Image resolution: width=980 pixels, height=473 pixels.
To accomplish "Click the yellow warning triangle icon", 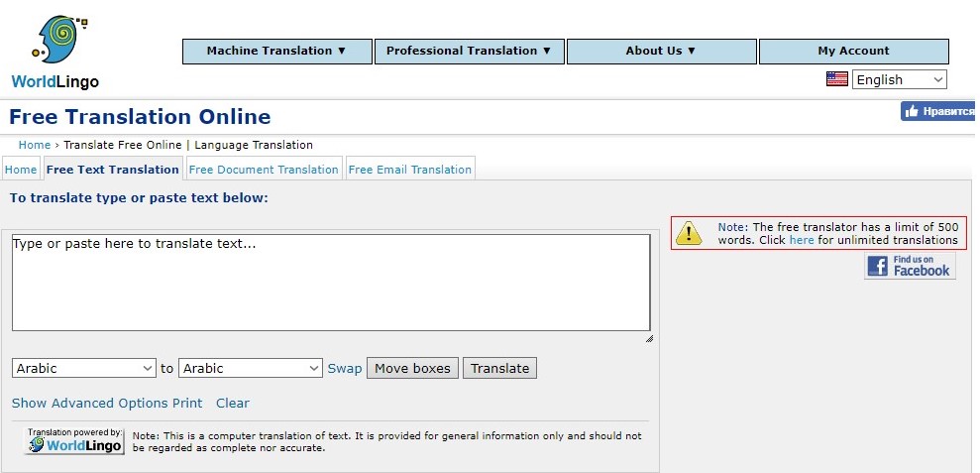I will [x=689, y=234].
